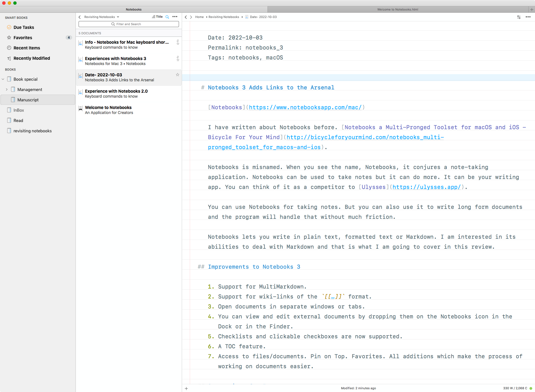Click the Notebooks 3 Adds Links heading
Screen dimensions: 535x392
(x=271, y=87)
